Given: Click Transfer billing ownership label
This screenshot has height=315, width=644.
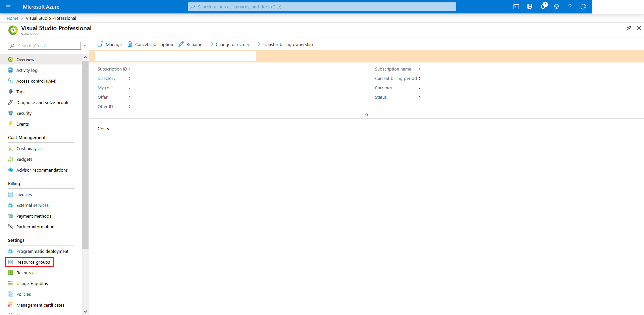Looking at the screenshot, I should tap(287, 44).
